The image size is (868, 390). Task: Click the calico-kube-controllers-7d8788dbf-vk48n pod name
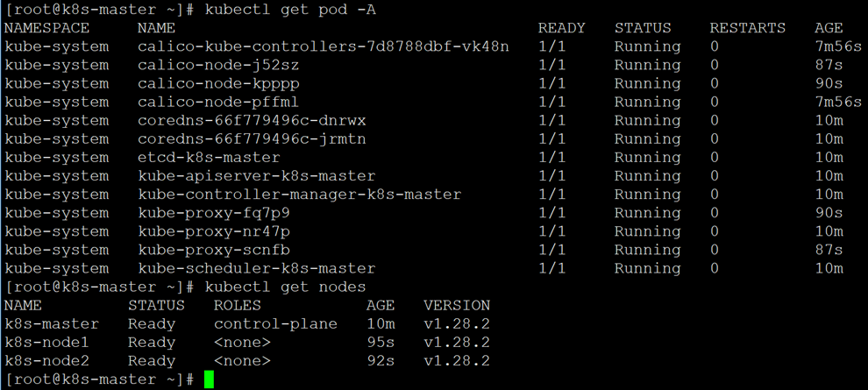click(324, 46)
